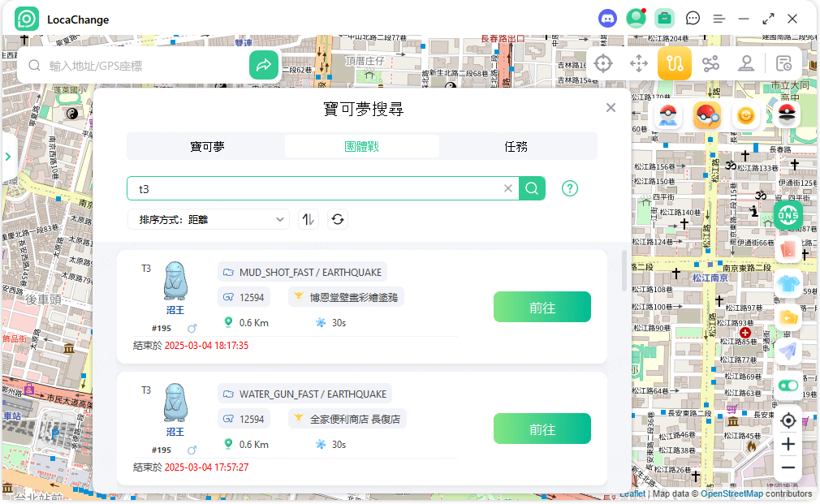
Task: Open the Discord community icon
Action: (x=607, y=19)
